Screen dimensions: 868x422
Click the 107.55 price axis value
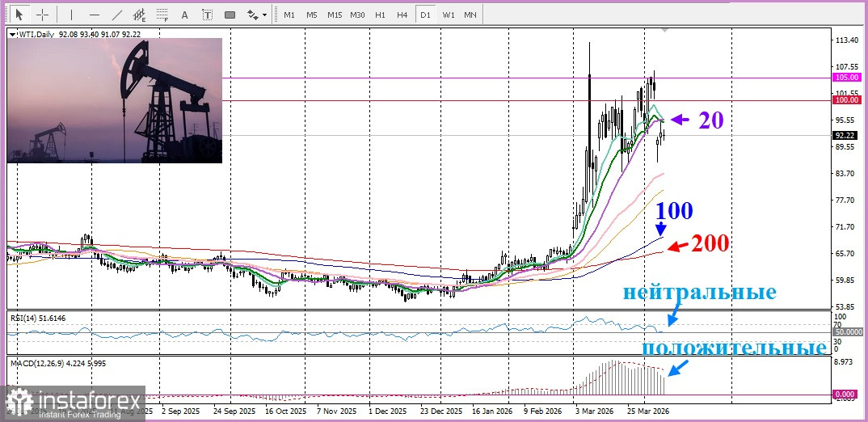[847, 67]
